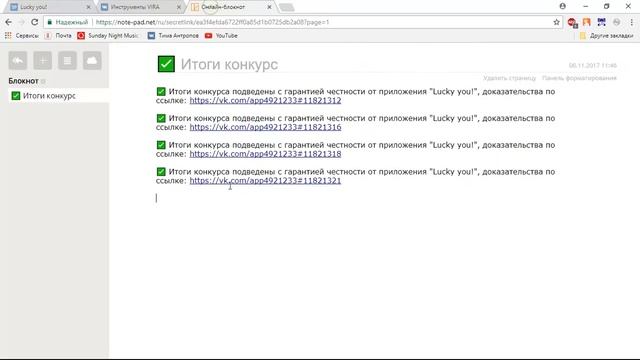Screen dimensions: 640x360
Task: Click green checkmark before the 11821321 paragraph
Action: pyautogui.click(x=161, y=172)
